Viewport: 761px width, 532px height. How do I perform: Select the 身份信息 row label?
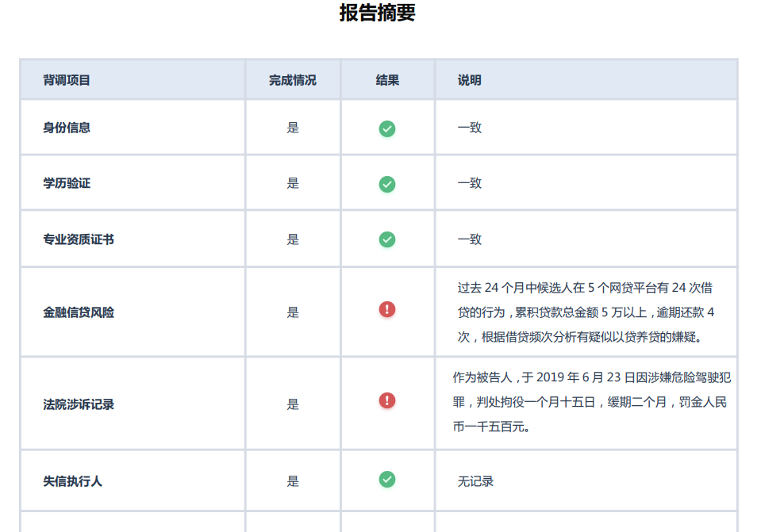67,128
